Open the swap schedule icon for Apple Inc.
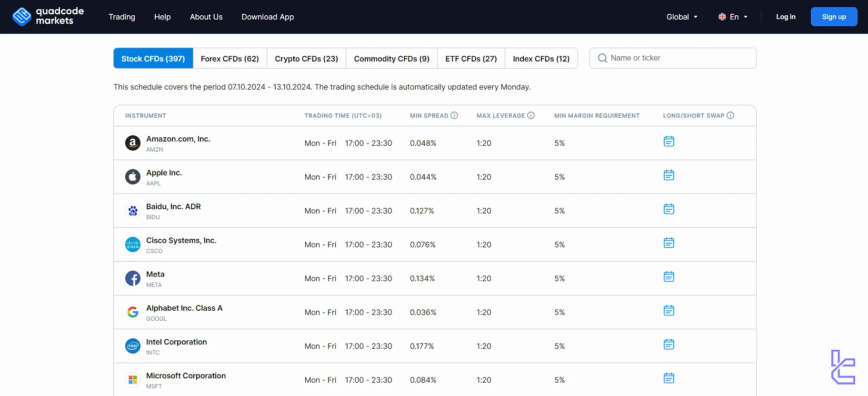This screenshot has width=868, height=396. (x=668, y=175)
